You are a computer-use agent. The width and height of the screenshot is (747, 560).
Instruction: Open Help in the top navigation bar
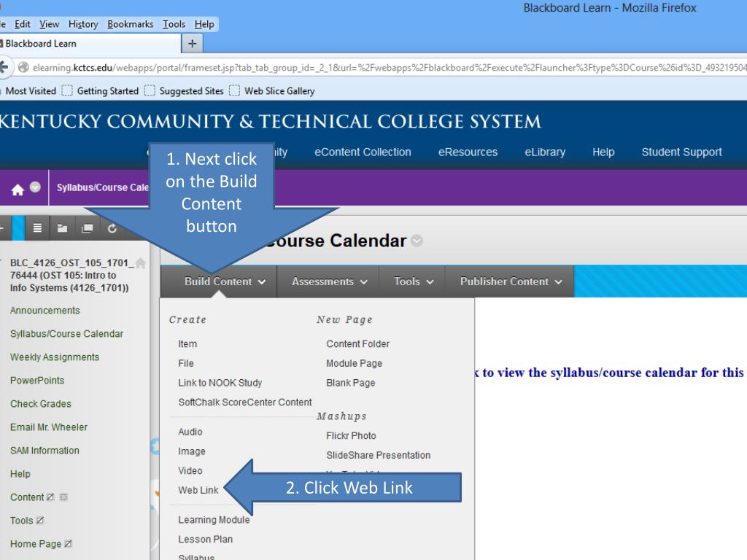tap(603, 152)
